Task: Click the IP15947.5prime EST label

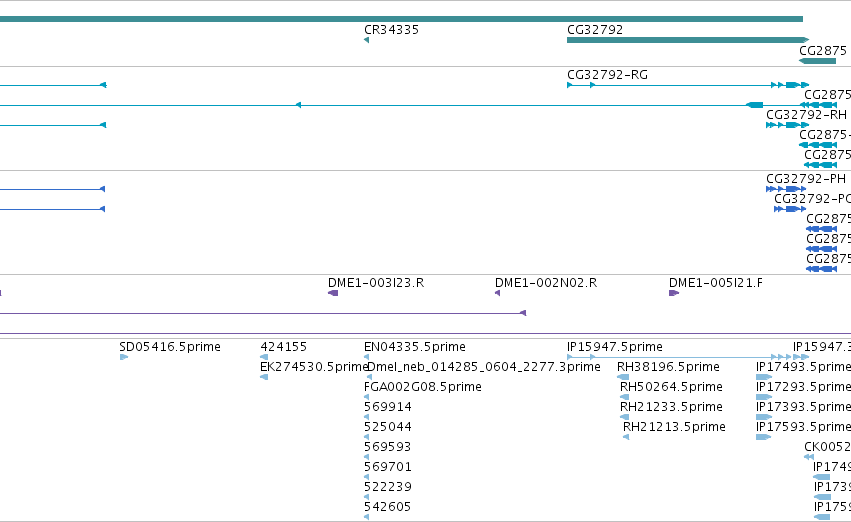Action: point(615,347)
